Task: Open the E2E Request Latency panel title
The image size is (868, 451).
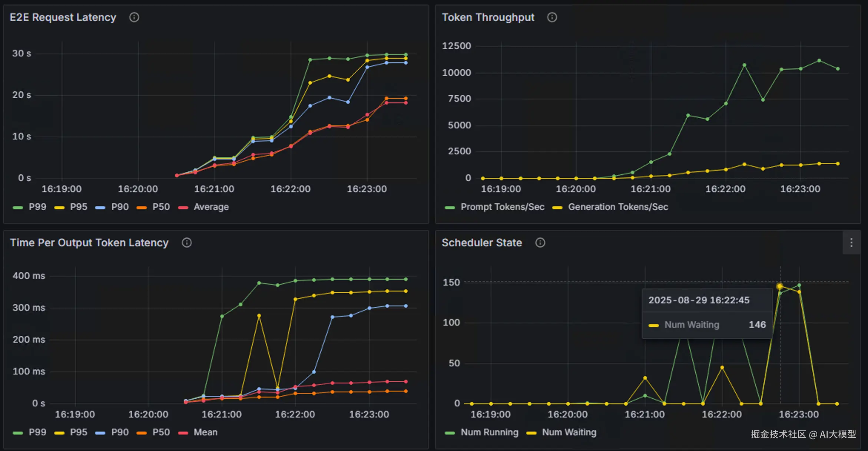Action: click(x=63, y=17)
